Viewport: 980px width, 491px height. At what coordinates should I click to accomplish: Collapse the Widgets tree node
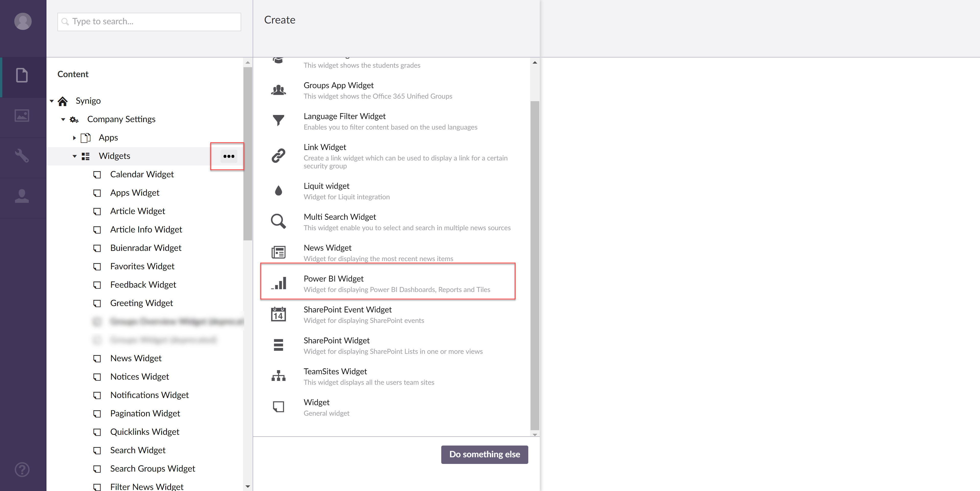pyautogui.click(x=75, y=156)
